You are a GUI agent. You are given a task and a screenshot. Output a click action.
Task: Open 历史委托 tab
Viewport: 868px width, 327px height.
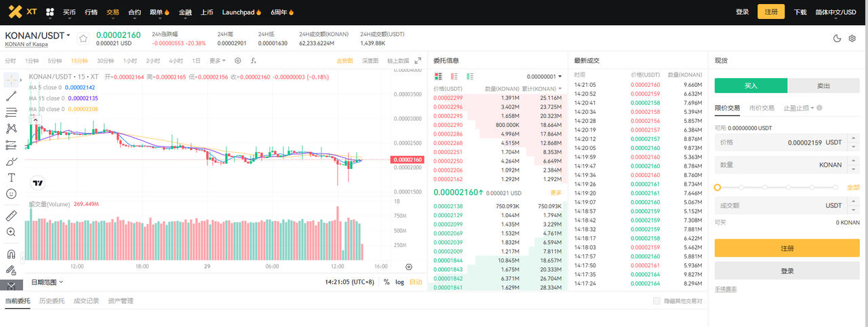coord(51,301)
